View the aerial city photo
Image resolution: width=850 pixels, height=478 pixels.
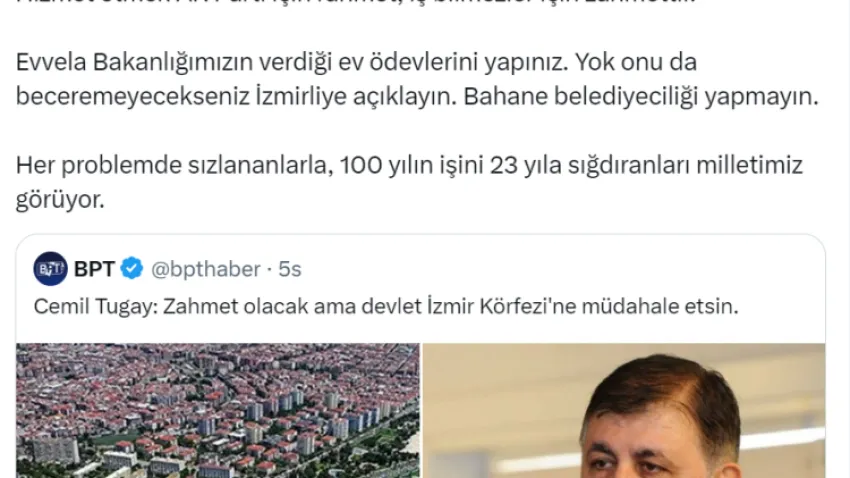point(217,411)
